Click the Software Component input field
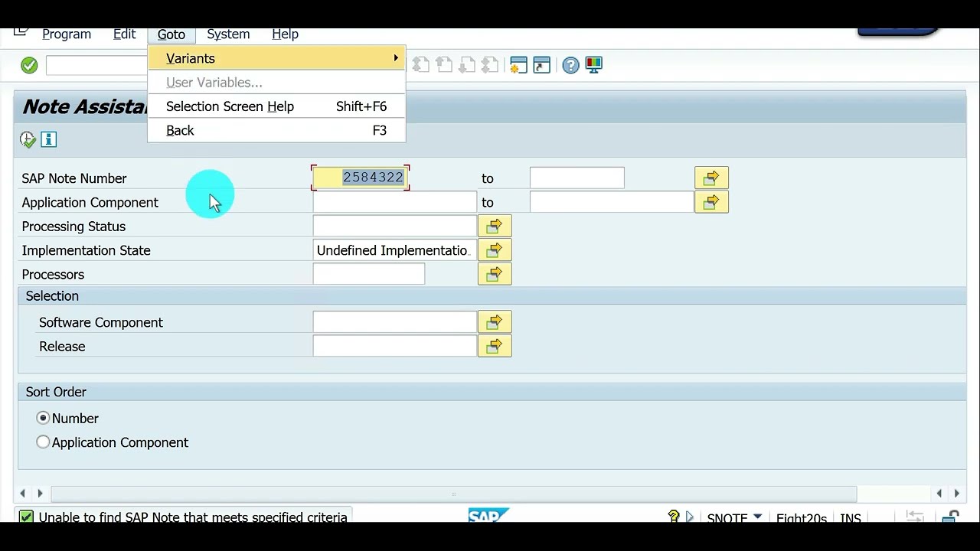The height and width of the screenshot is (551, 980). [394, 322]
